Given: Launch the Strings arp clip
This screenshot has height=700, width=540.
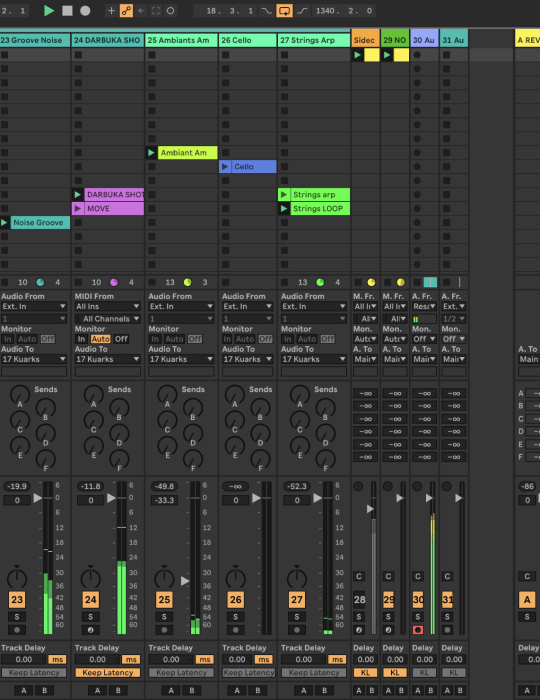Looking at the screenshot, I should pyautogui.click(x=284, y=195).
